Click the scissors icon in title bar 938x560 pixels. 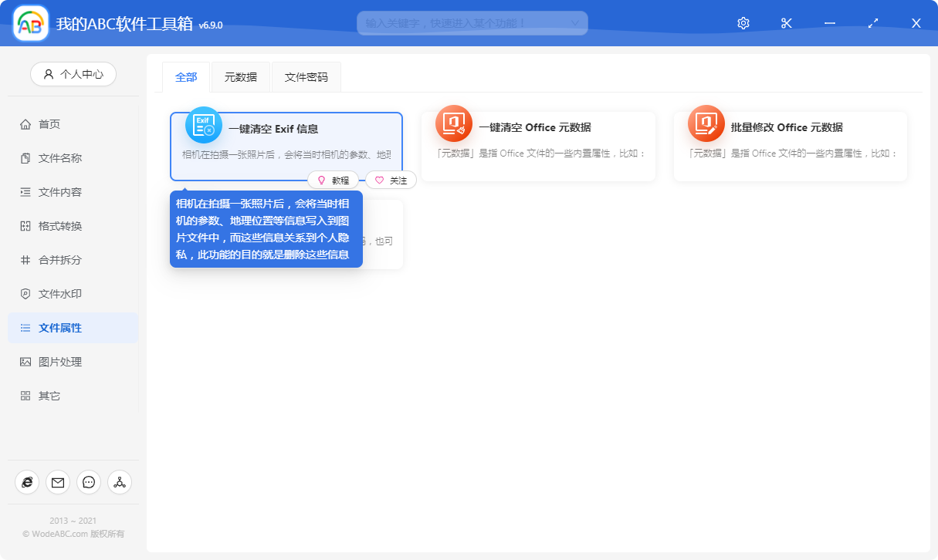(x=787, y=23)
